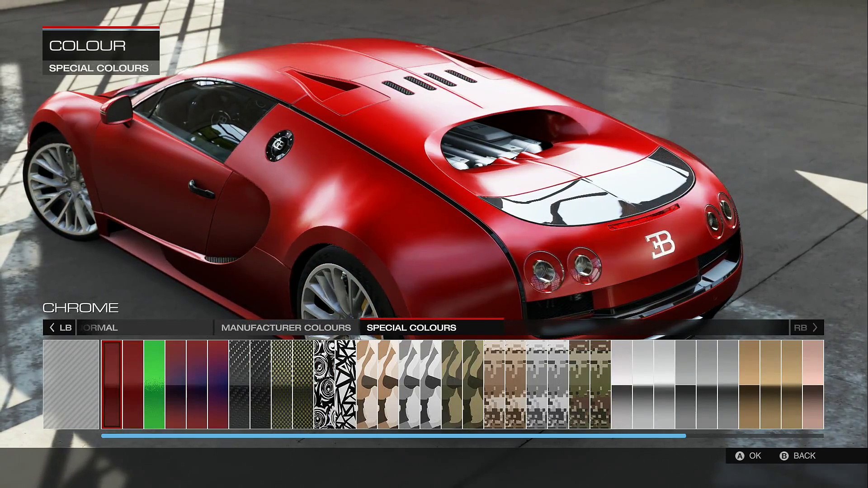Click the RB right arrow icon
This screenshot has height=488, width=868.
[815, 328]
